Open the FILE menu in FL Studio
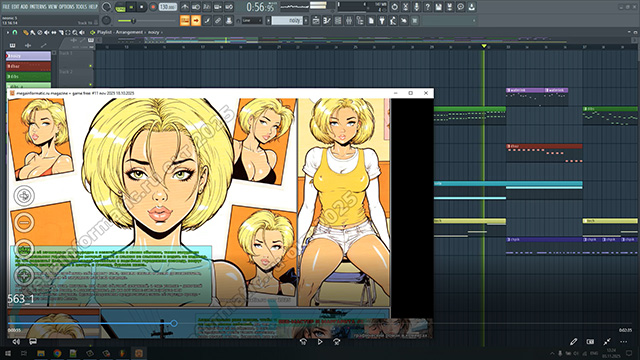 point(7,7)
